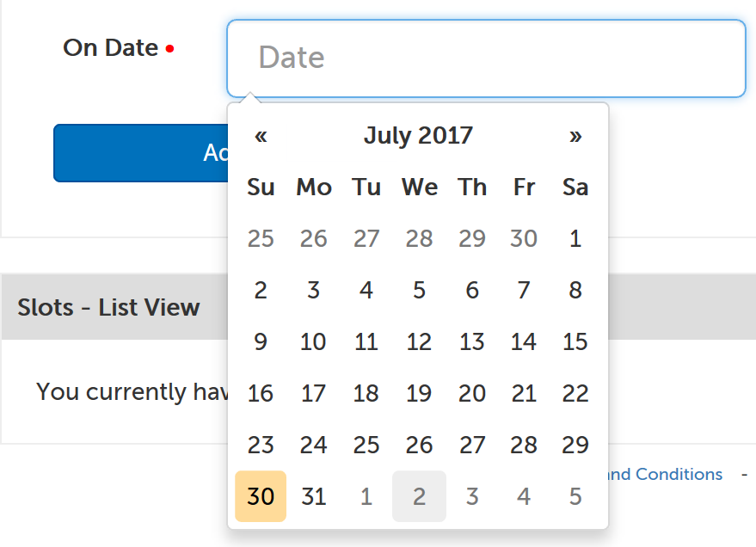Choose July 15 in the datepicker
This screenshot has height=547, width=756.
point(575,341)
